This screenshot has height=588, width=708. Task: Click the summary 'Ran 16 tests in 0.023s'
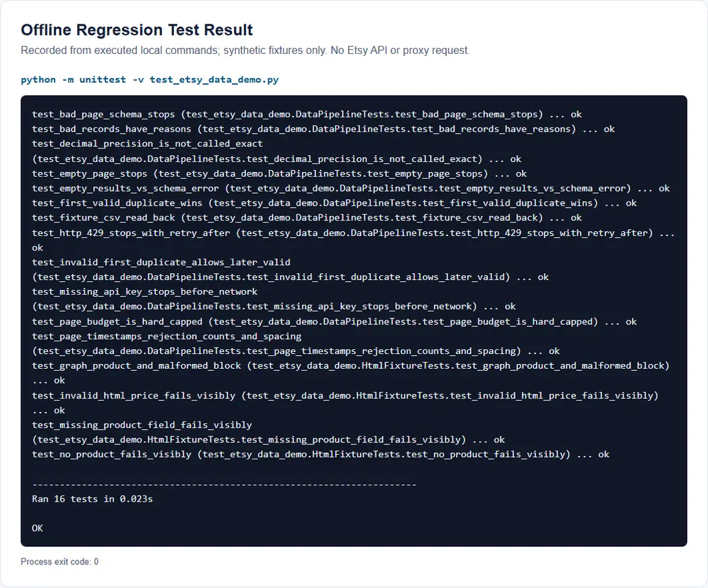pyautogui.click(x=92, y=499)
